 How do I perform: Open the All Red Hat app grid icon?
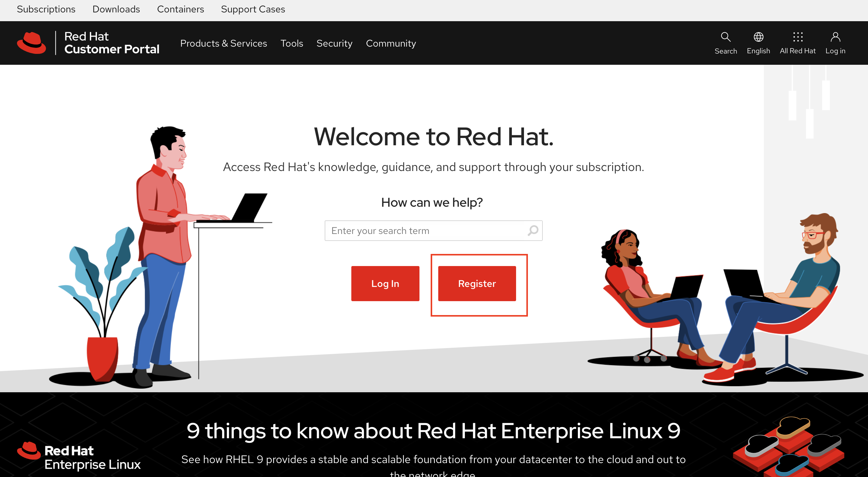[797, 37]
